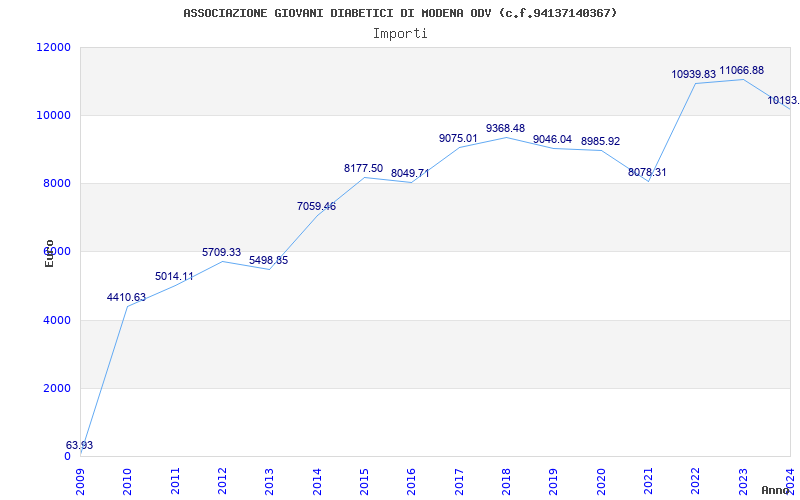Click x-axis year label 2018
The width and height of the screenshot is (800, 500).
coord(506,481)
